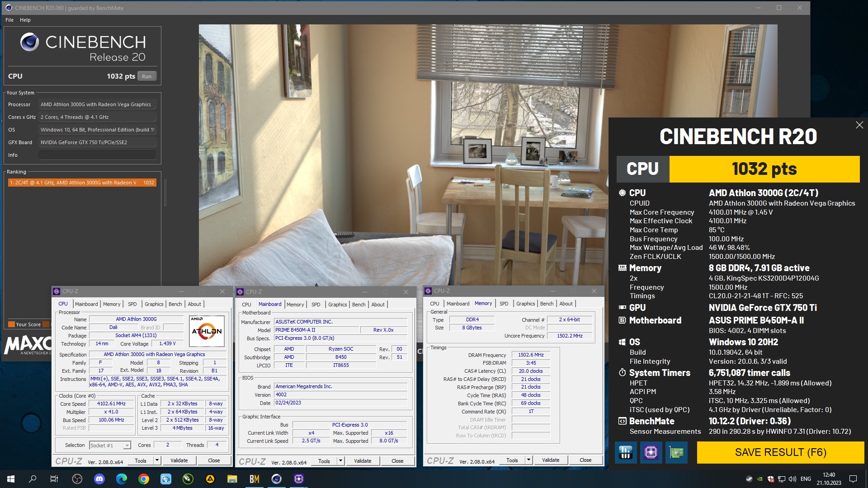Open the notification center icon
Screen dimensions: 868x488
point(853,479)
